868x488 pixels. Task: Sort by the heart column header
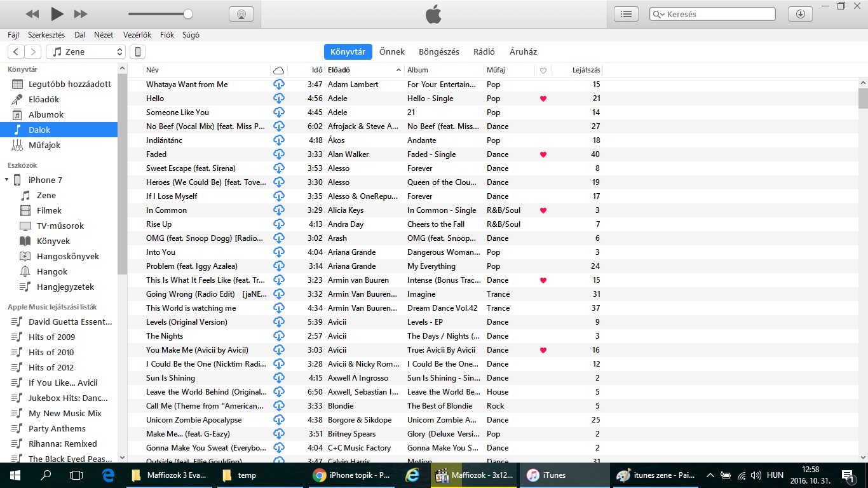click(x=543, y=70)
